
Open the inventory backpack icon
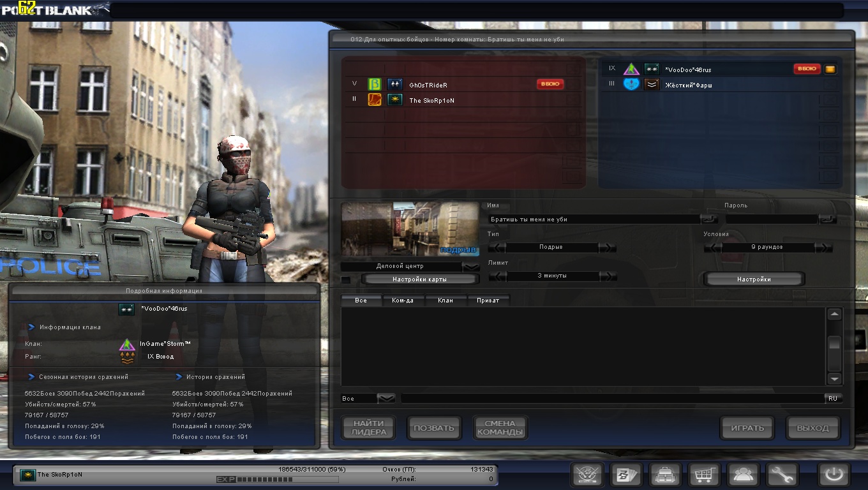664,475
